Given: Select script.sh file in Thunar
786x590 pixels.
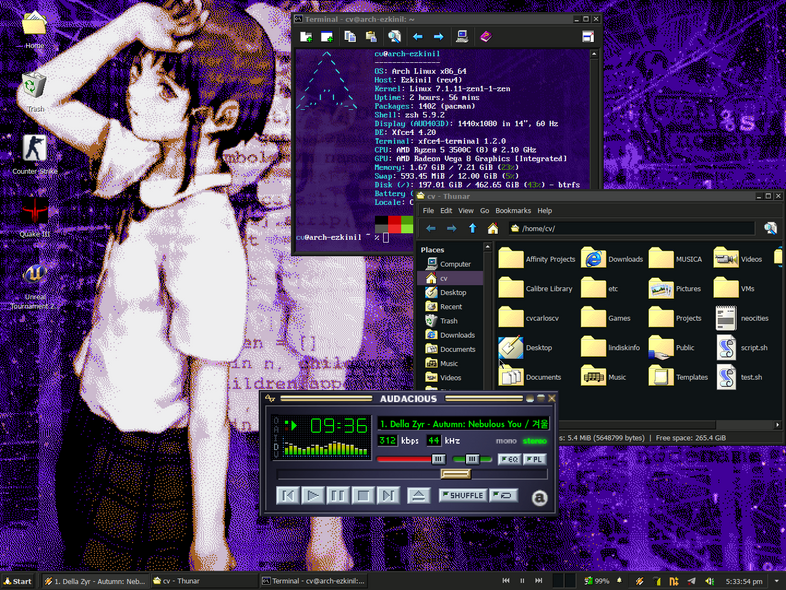Looking at the screenshot, I should point(742,347).
